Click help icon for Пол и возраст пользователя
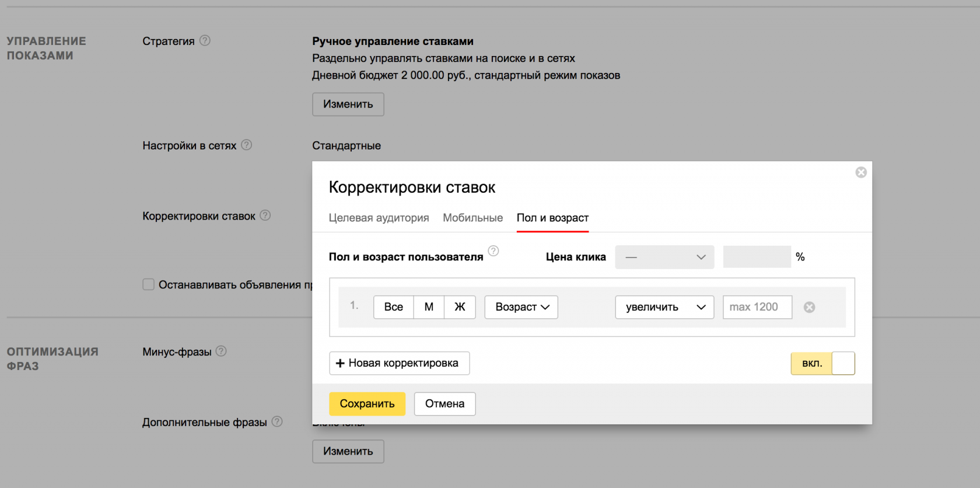This screenshot has height=488, width=980. (x=494, y=251)
